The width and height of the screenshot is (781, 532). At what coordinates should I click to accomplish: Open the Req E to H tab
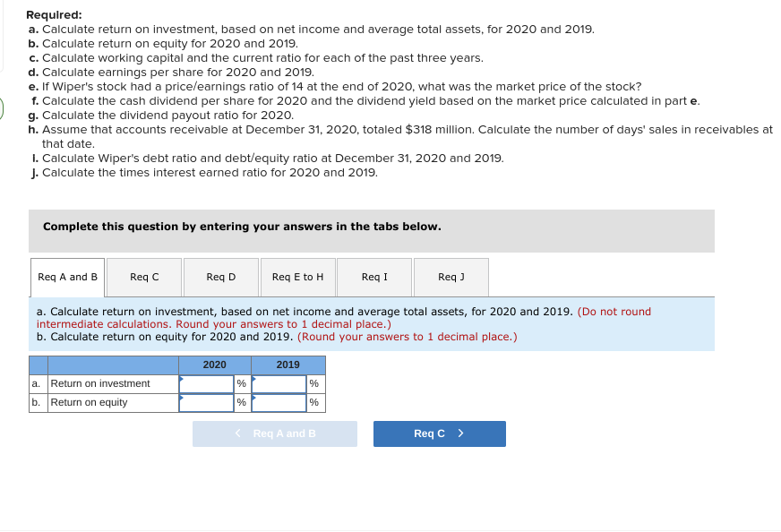pos(297,277)
